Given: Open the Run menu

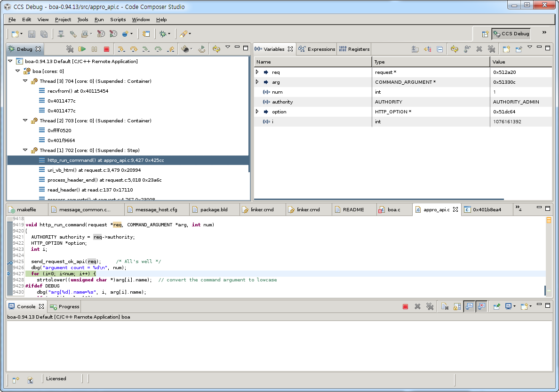Looking at the screenshot, I should [x=99, y=20].
